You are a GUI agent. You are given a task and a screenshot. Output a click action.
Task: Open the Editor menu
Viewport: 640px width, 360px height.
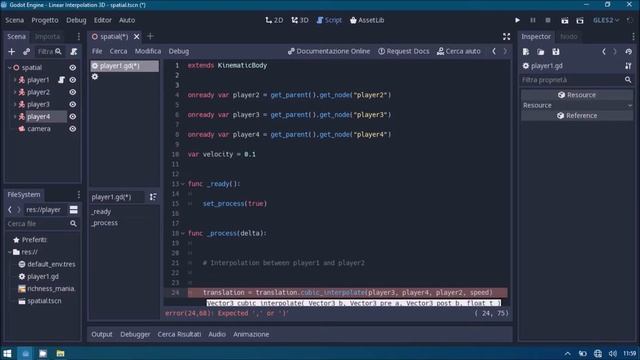pyautogui.click(x=102, y=20)
